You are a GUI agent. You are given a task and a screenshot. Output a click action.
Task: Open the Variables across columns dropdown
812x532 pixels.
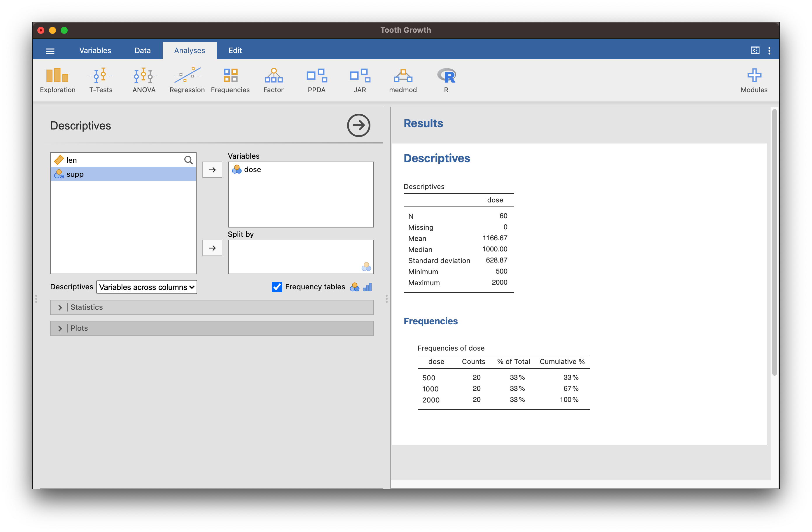pyautogui.click(x=147, y=287)
